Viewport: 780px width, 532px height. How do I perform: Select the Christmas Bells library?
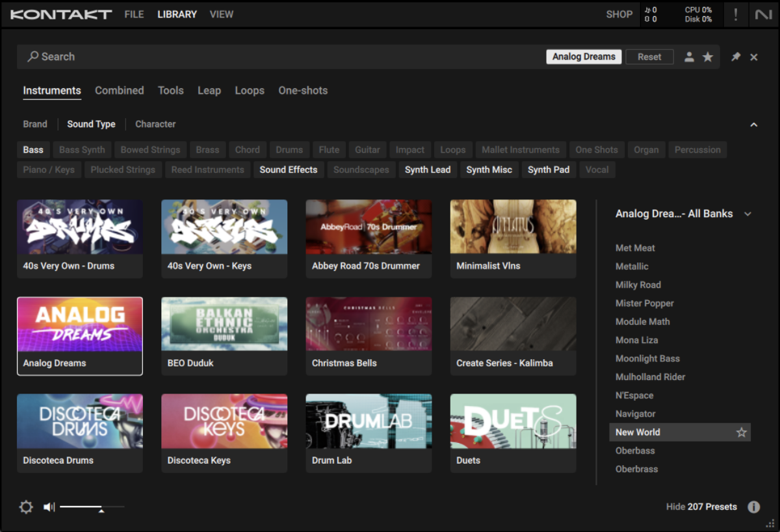coord(369,336)
